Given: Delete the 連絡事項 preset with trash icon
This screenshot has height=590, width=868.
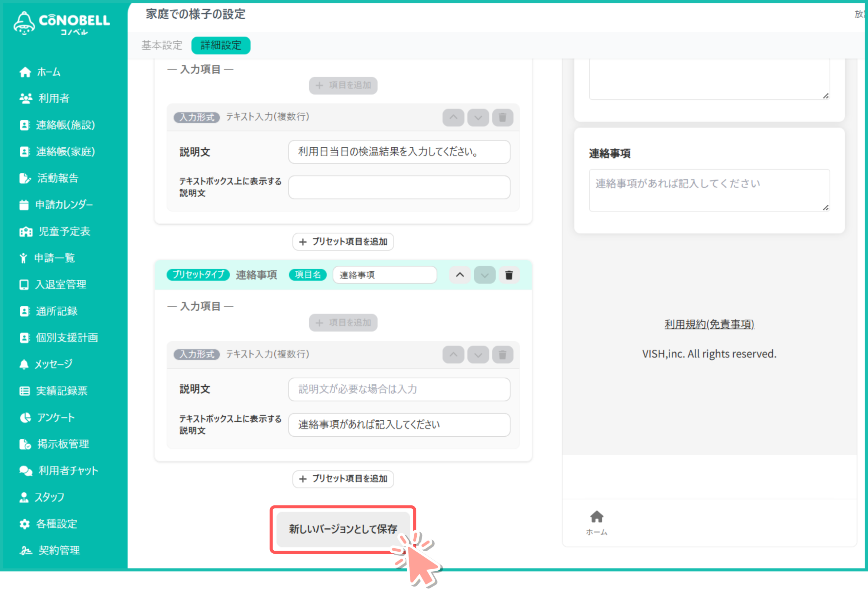Looking at the screenshot, I should [x=509, y=275].
